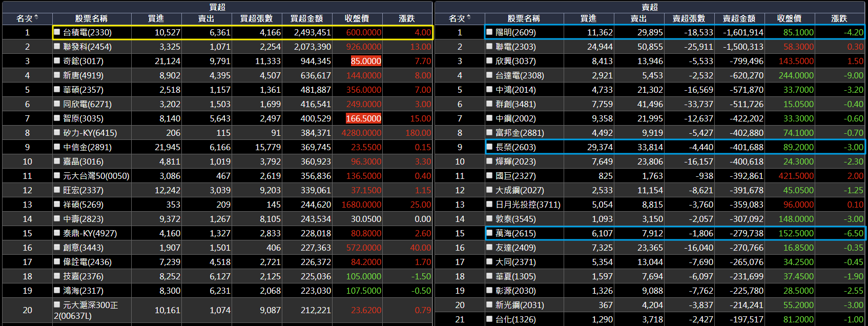
Task: Click the red highlighted 85.0000 closing price
Action: [365, 61]
